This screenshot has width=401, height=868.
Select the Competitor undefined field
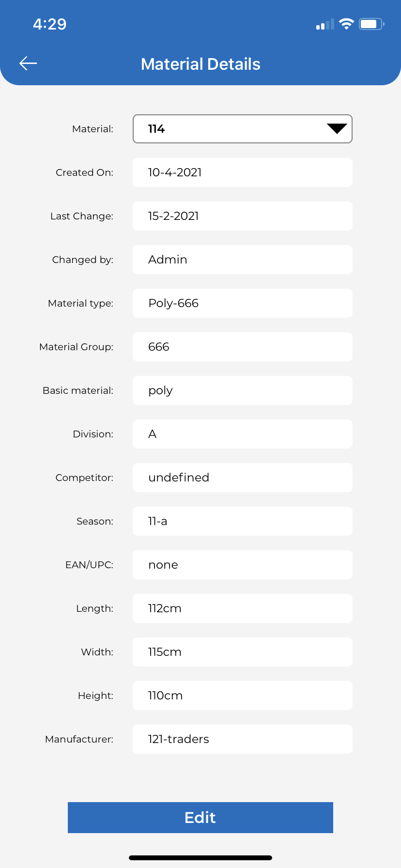click(x=243, y=478)
